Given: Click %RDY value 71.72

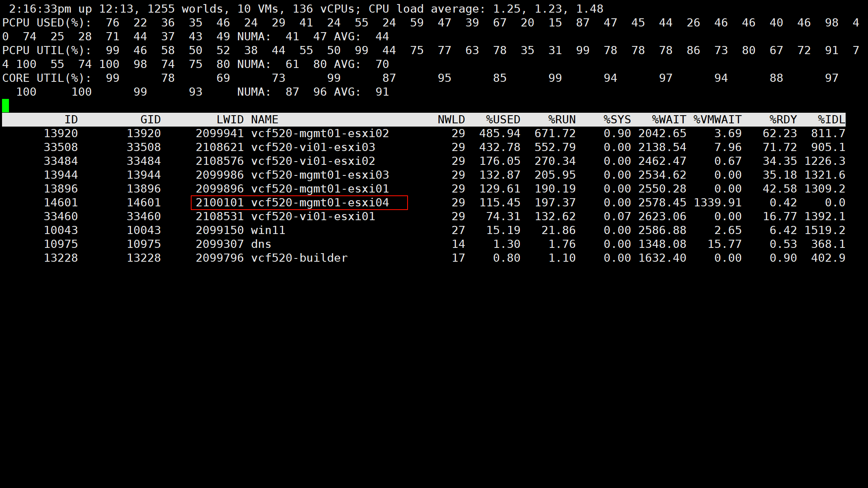Looking at the screenshot, I should click(x=780, y=147).
